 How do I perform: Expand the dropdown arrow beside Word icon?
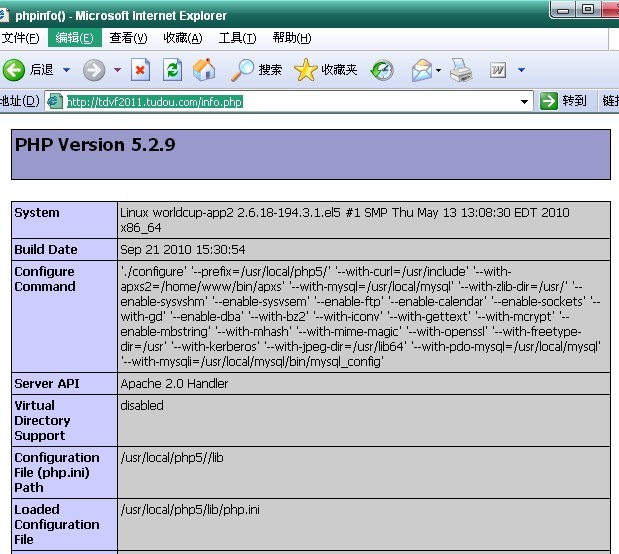coord(521,70)
